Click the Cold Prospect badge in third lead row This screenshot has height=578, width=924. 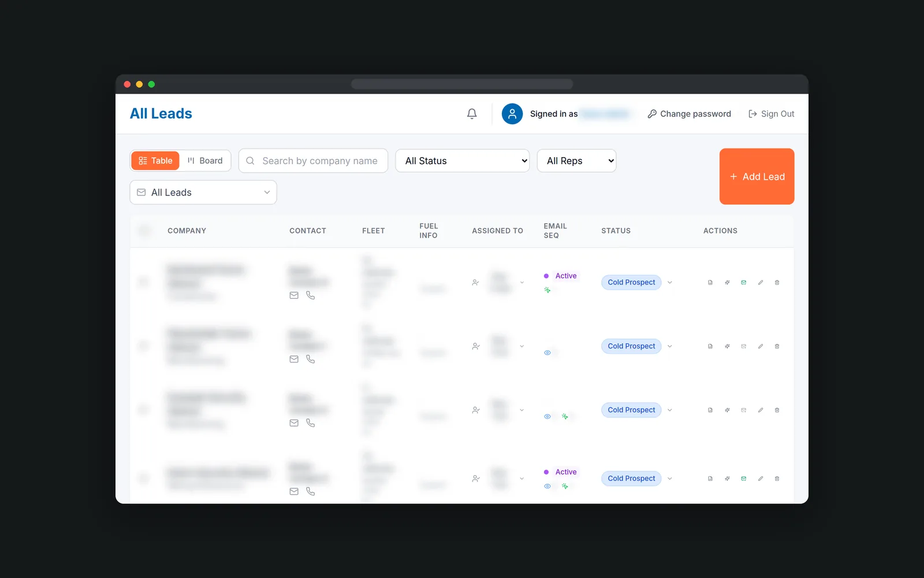[x=631, y=410]
